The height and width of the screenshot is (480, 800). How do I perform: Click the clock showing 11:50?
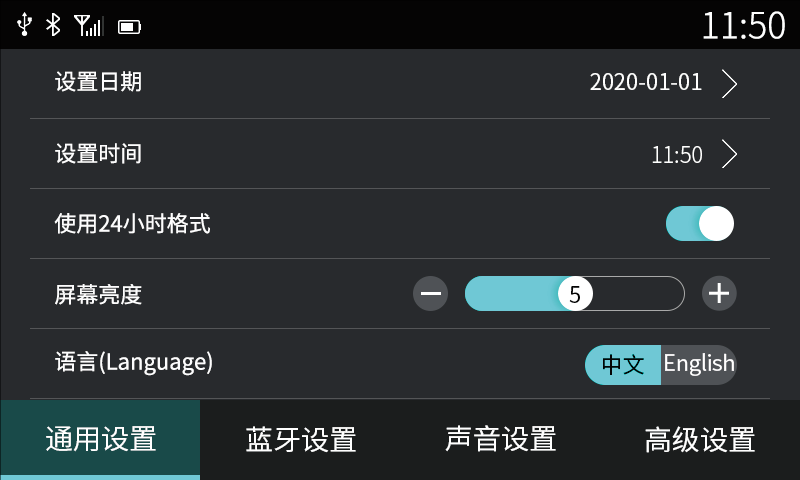(x=742, y=25)
